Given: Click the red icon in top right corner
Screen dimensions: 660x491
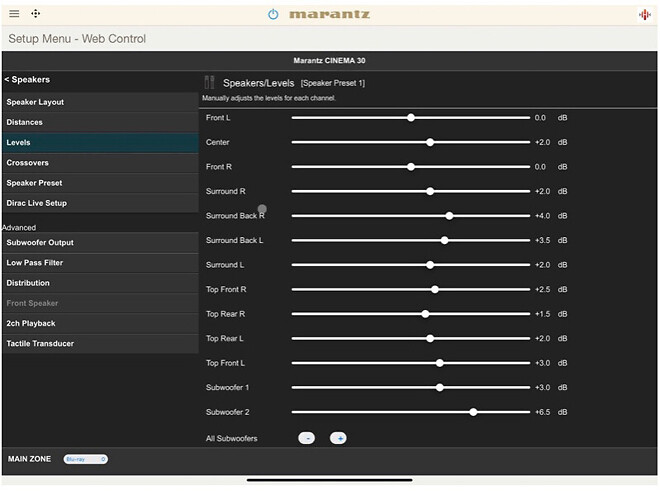Looking at the screenshot, I should coord(645,14).
